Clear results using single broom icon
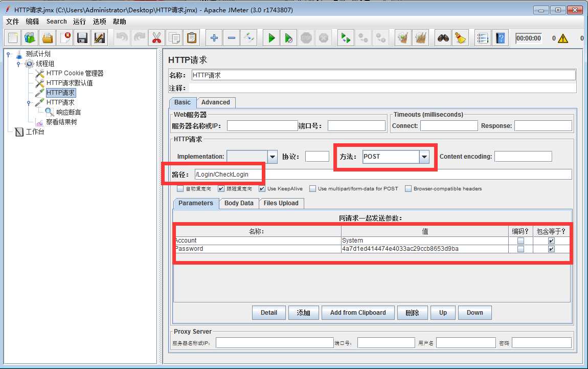This screenshot has width=588, height=369. (403, 38)
